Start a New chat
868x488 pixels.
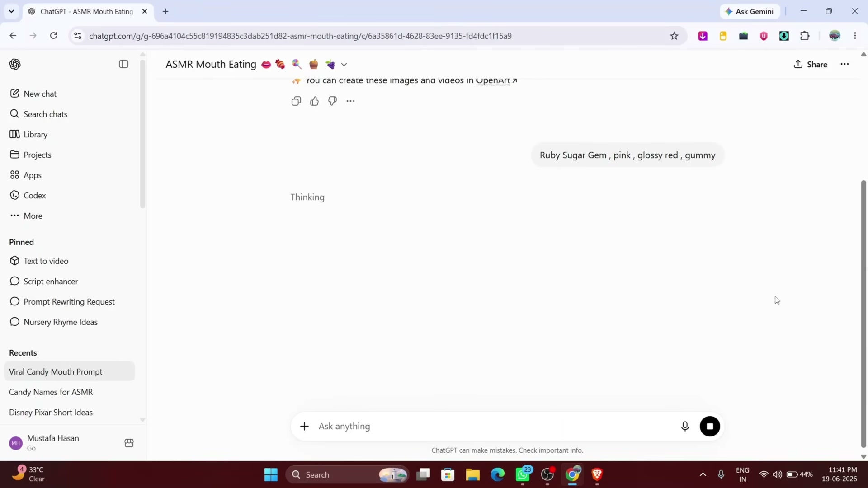tap(69, 94)
